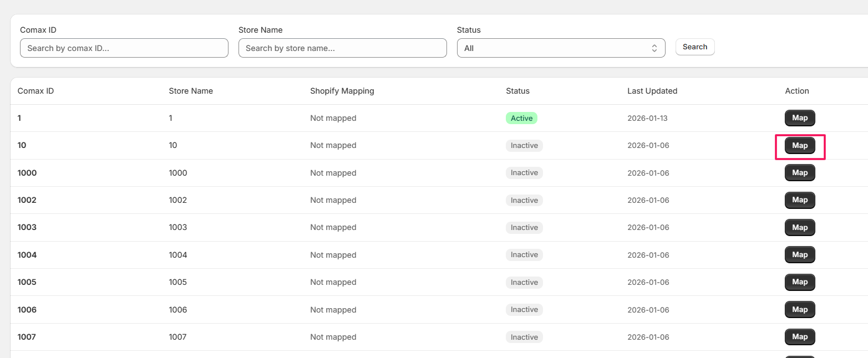The height and width of the screenshot is (358, 868).
Task: Click Map for Comax ID 1002
Action: 799,200
